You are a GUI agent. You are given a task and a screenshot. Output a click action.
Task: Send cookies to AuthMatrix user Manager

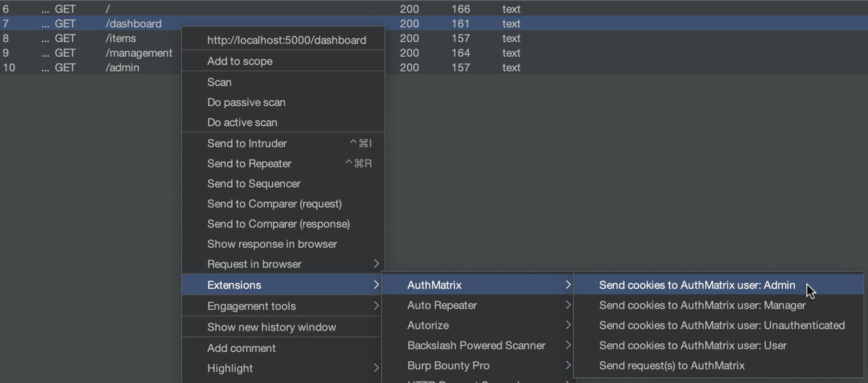coord(719,305)
